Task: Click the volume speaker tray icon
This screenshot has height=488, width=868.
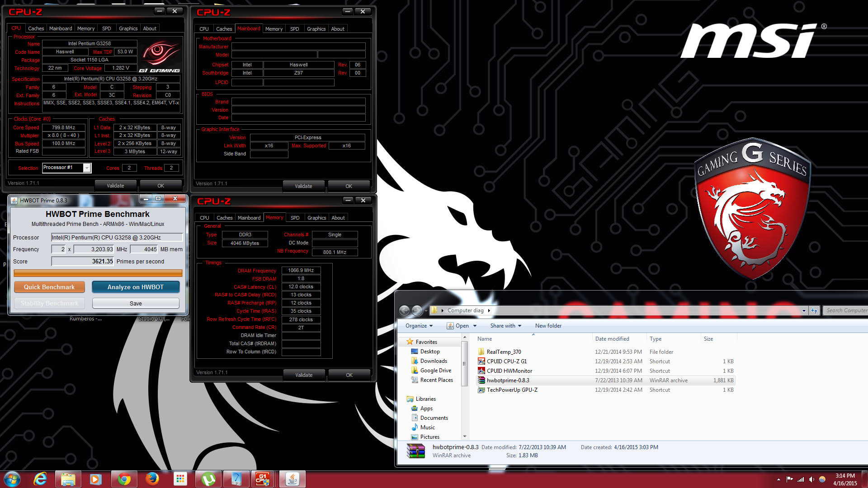Action: click(811, 479)
